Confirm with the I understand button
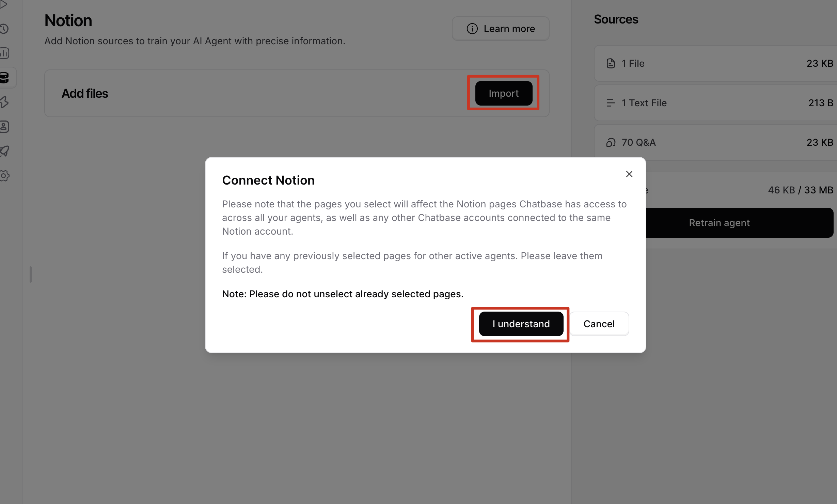The width and height of the screenshot is (837, 504). [x=521, y=324]
